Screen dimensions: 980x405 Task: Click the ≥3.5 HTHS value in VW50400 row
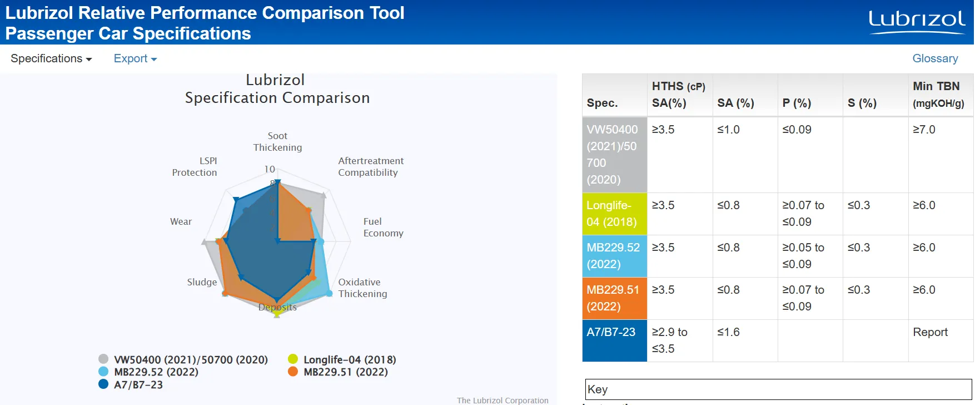click(663, 130)
